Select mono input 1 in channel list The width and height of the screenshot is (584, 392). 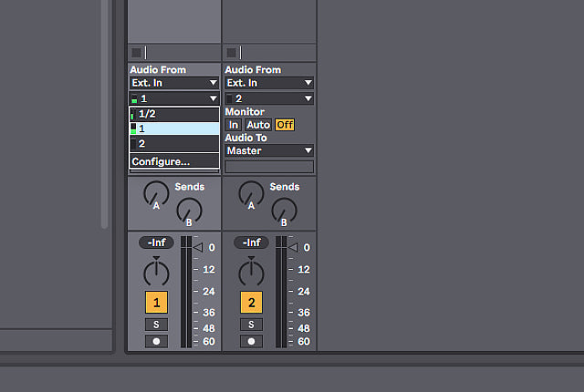174,129
